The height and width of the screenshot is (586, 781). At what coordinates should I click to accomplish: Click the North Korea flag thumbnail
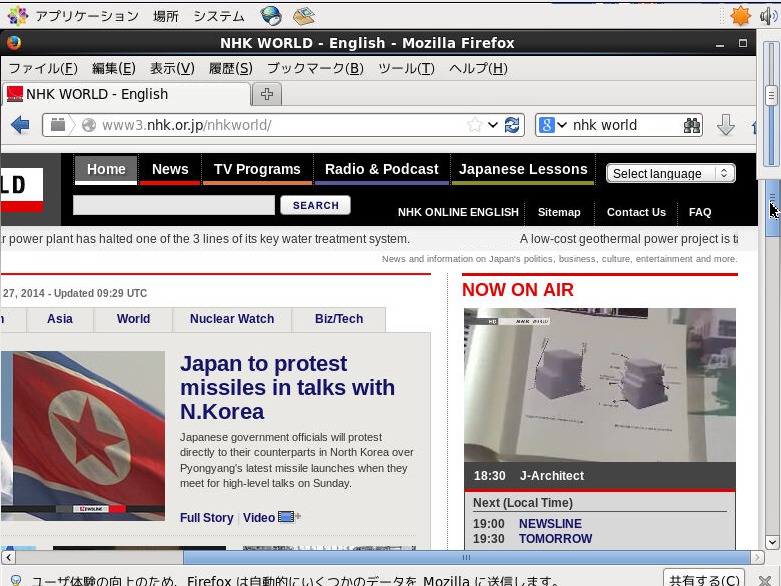(x=83, y=436)
